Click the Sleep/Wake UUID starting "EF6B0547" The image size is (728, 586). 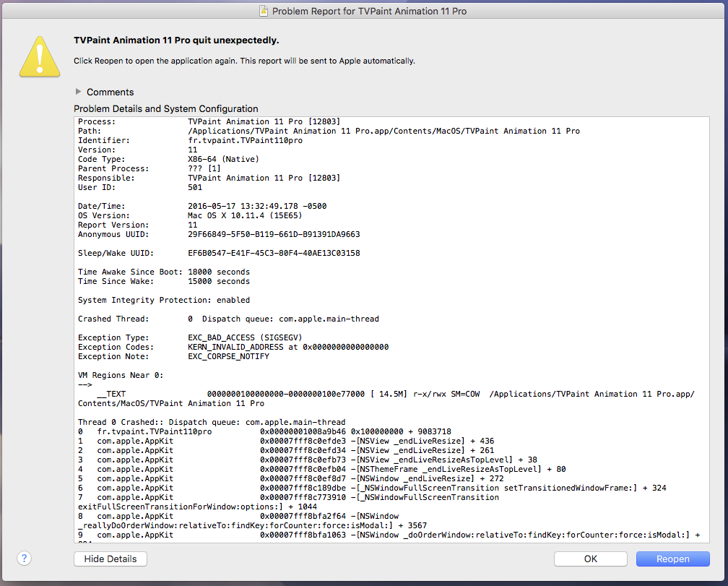tap(274, 253)
